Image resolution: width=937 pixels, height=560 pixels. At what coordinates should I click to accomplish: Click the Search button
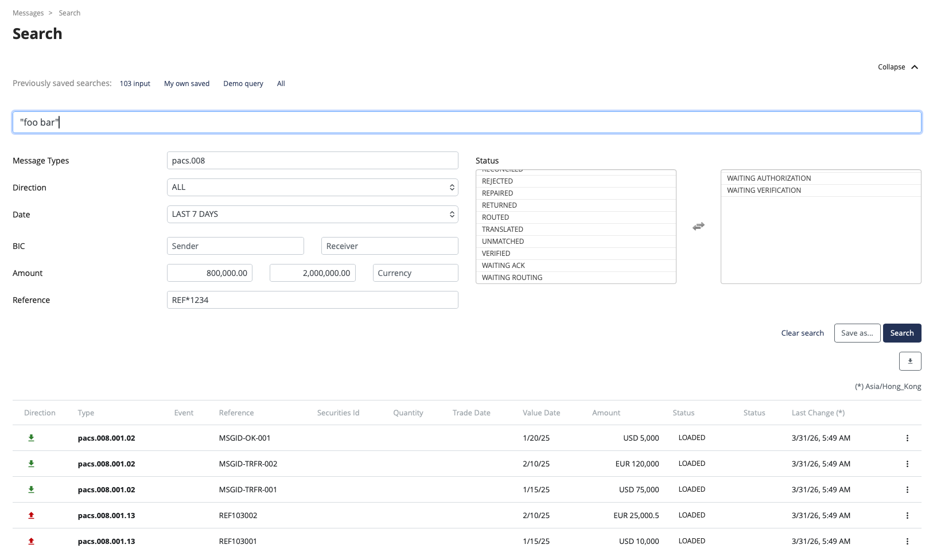(902, 333)
